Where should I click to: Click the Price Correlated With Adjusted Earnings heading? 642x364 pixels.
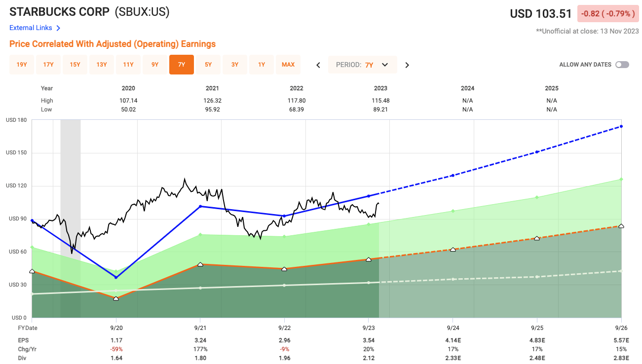[x=113, y=44]
